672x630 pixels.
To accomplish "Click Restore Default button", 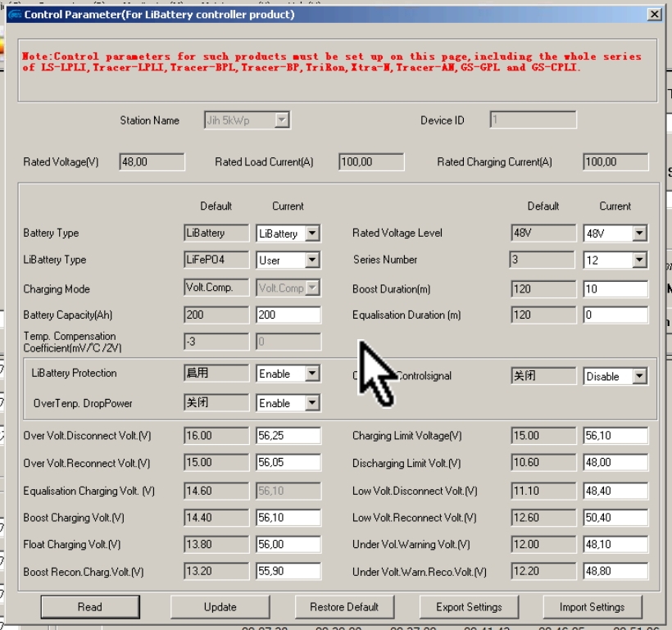I will coord(343,607).
